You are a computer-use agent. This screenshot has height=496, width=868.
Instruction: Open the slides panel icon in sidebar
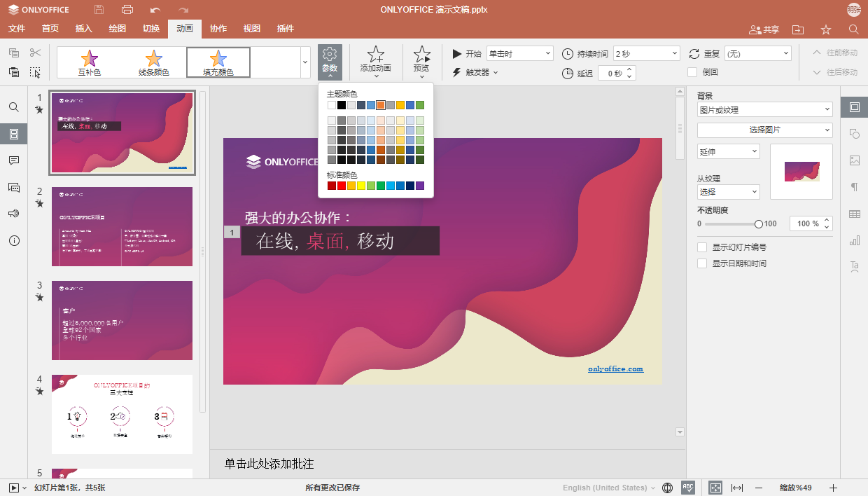(x=14, y=134)
